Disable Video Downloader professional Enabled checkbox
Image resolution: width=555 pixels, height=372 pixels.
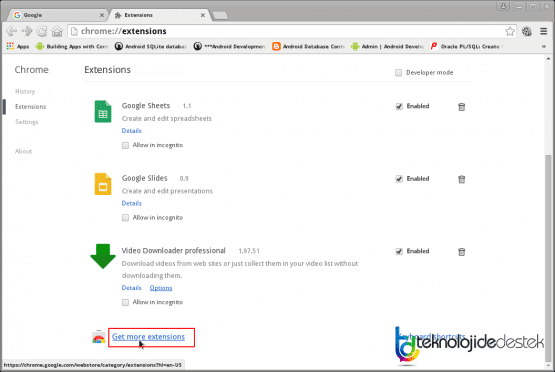(399, 251)
